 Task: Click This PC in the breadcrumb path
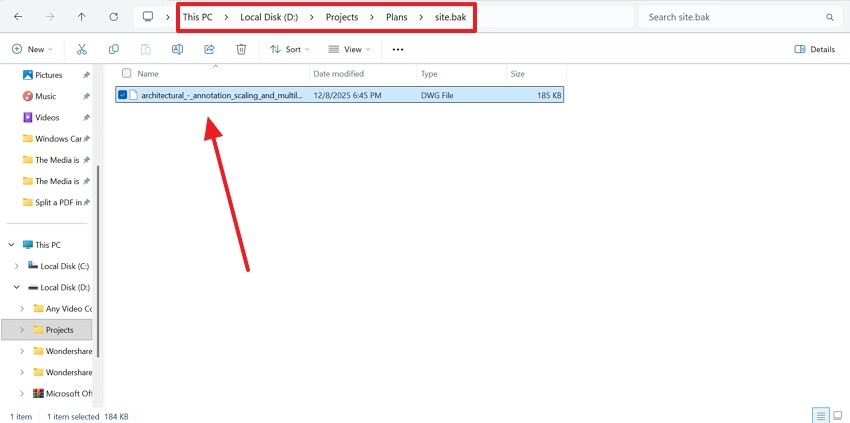[x=198, y=17]
